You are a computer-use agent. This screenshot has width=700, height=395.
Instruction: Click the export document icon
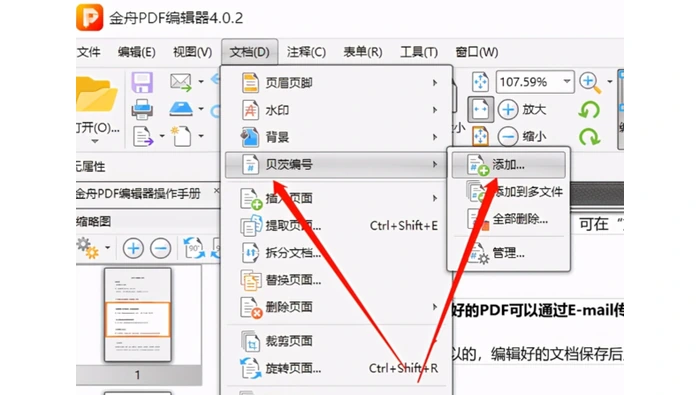click(143, 137)
